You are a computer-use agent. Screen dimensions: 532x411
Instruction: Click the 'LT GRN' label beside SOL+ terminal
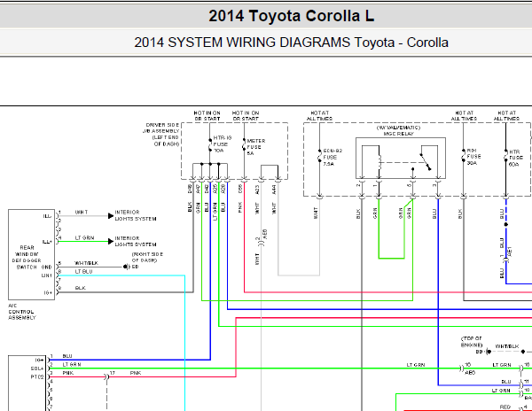click(x=72, y=365)
